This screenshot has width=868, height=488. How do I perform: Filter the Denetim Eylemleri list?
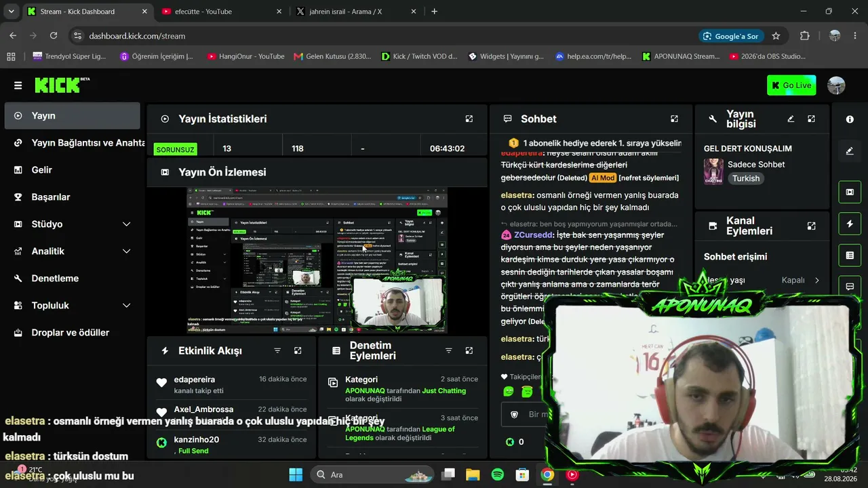448,350
